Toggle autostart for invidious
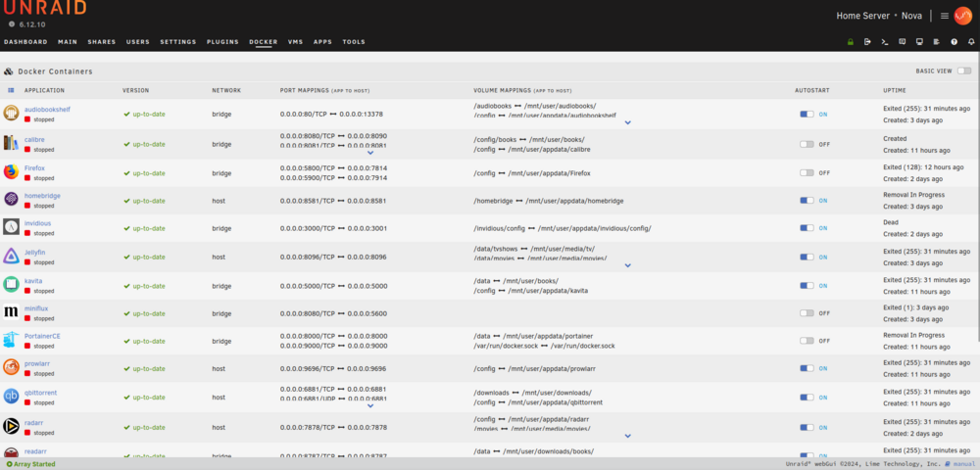Screen dimensions: 980x470 point(807,228)
